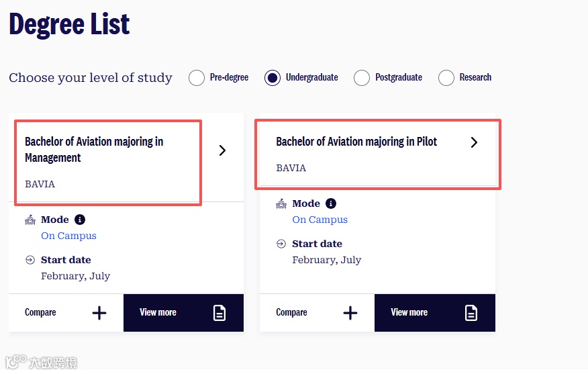
Task: Select the Pre-degree radio button
Action: (197, 78)
